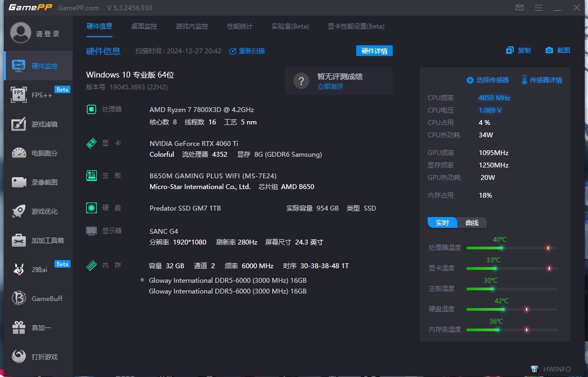Image resolution: width=588 pixels, height=377 pixels.
Task: Click the Predator SSD GM7 1TB text
Action: (x=185, y=208)
